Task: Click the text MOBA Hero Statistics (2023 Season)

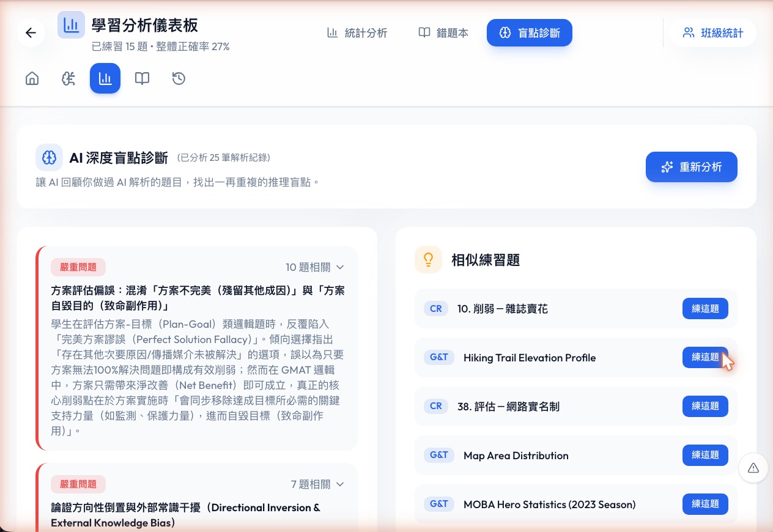Action: (x=550, y=504)
